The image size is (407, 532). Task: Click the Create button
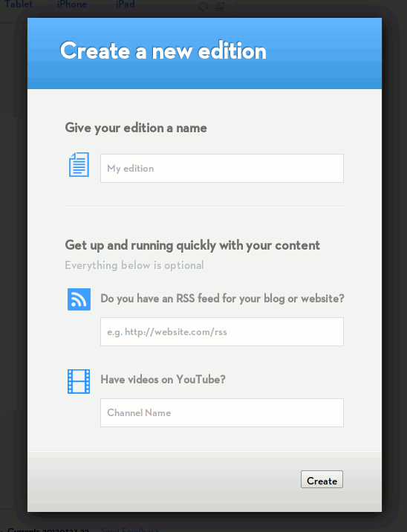click(322, 479)
